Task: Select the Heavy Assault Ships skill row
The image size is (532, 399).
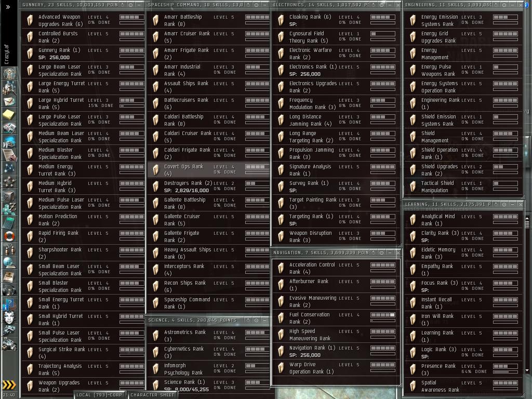Action: coord(209,253)
